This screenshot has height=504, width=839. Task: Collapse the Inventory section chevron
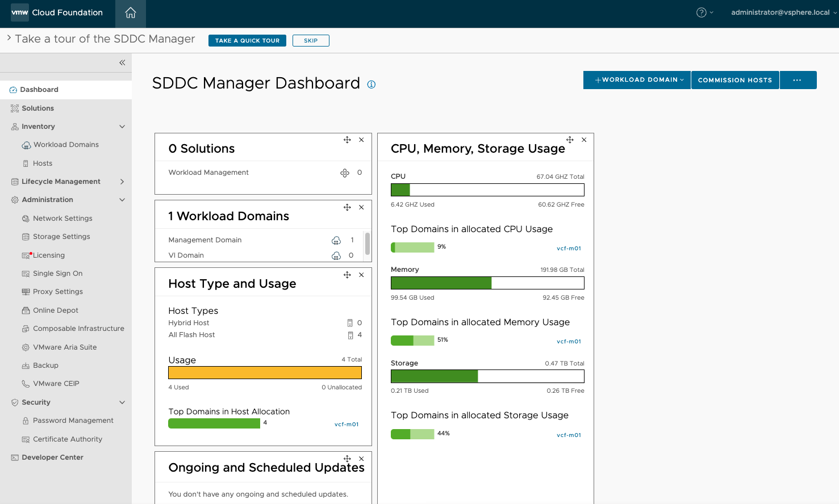coord(122,127)
